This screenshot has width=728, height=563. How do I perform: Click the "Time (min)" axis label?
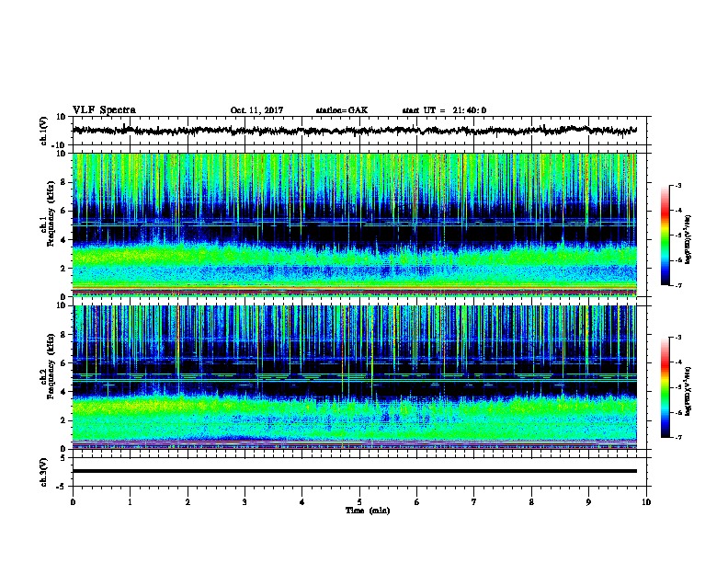pyautogui.click(x=368, y=511)
